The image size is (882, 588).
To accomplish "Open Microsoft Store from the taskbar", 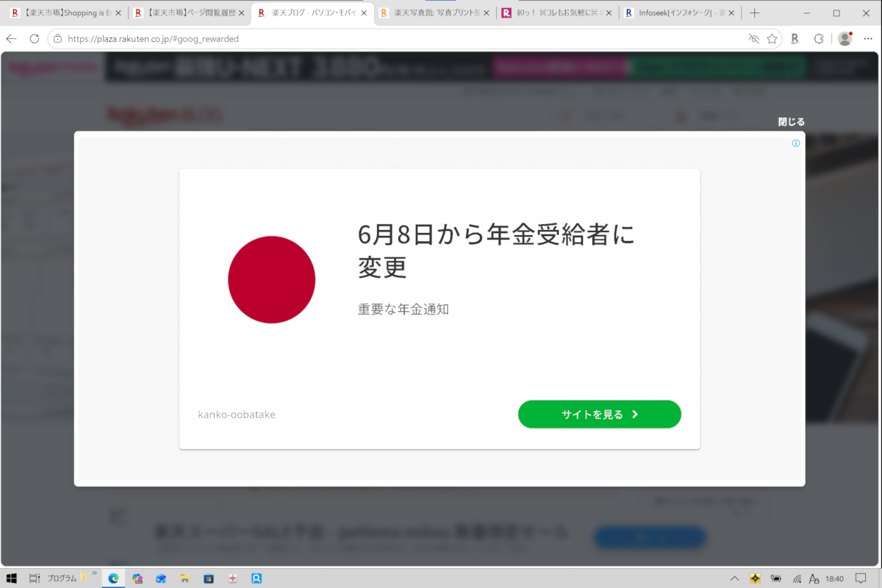I will pos(208,578).
